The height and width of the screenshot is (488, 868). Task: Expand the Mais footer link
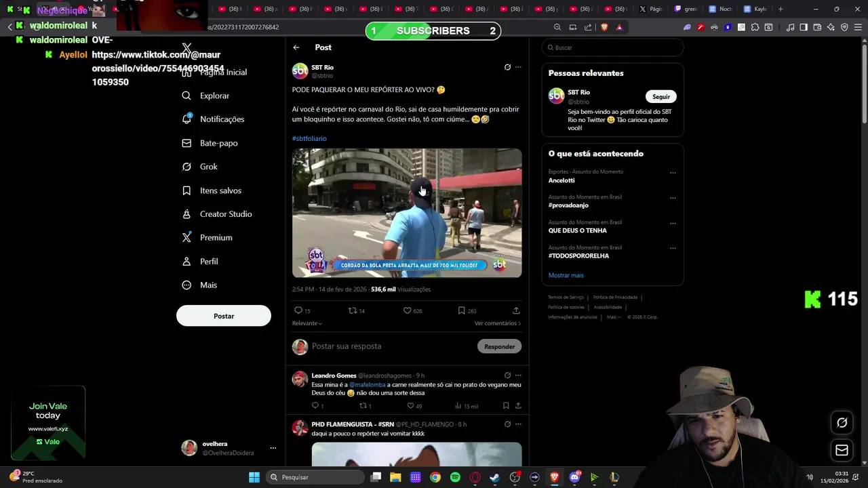pos(613,317)
